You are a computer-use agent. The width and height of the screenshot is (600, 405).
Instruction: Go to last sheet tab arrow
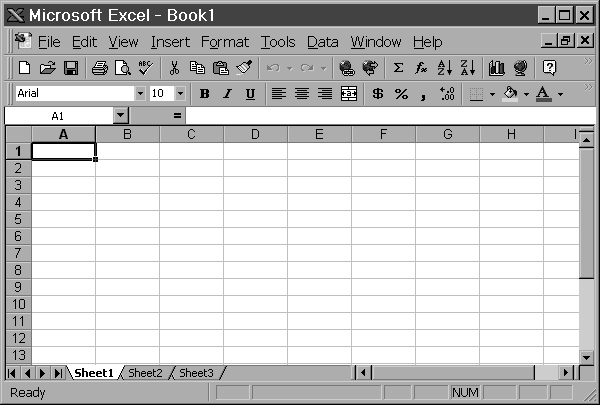point(58,373)
